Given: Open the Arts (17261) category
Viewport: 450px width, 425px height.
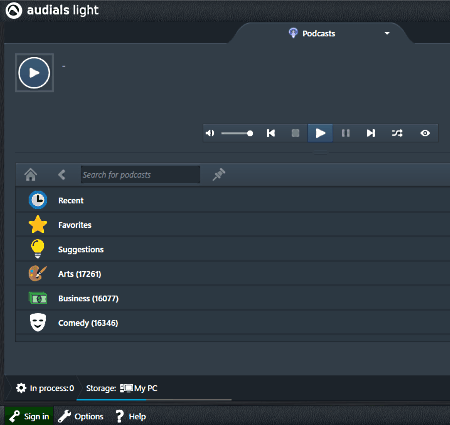Looking at the screenshot, I should (233, 274).
